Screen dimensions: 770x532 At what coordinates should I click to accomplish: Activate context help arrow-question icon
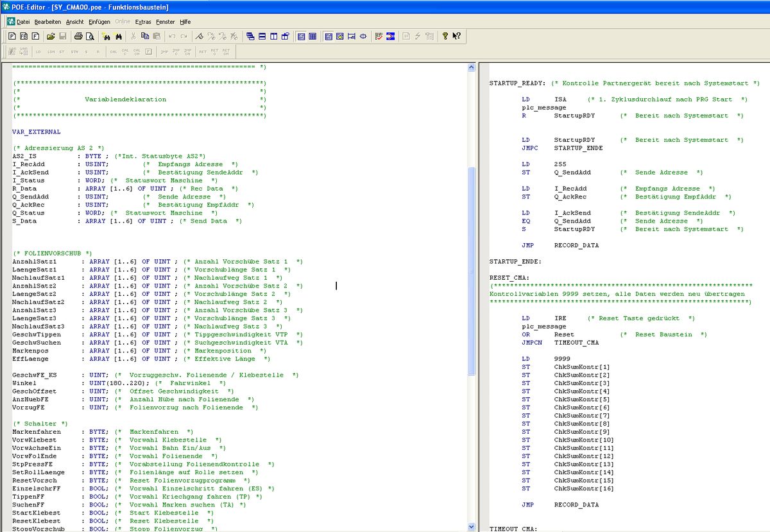pos(456,37)
